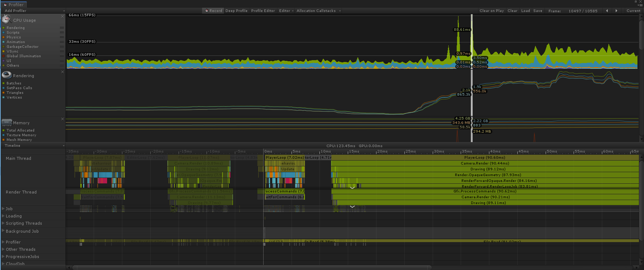Toggle the Batches series color box
Image resolution: width=644 pixels, height=270 pixels.
(4, 83)
